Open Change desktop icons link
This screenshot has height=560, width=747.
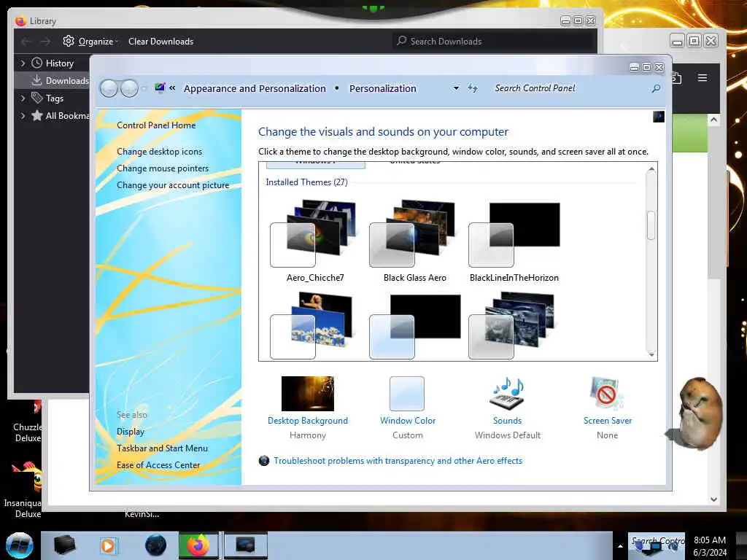pyautogui.click(x=159, y=152)
